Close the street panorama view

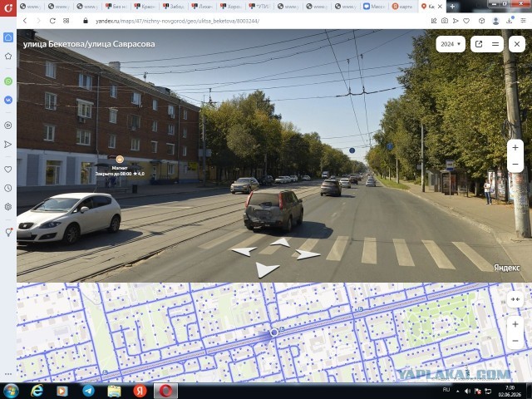517,44
